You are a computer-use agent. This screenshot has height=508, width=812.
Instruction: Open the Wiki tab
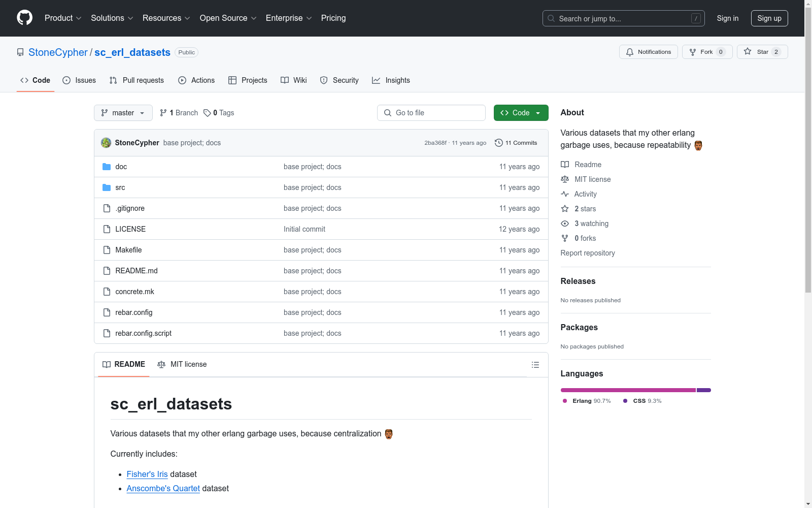click(x=294, y=80)
